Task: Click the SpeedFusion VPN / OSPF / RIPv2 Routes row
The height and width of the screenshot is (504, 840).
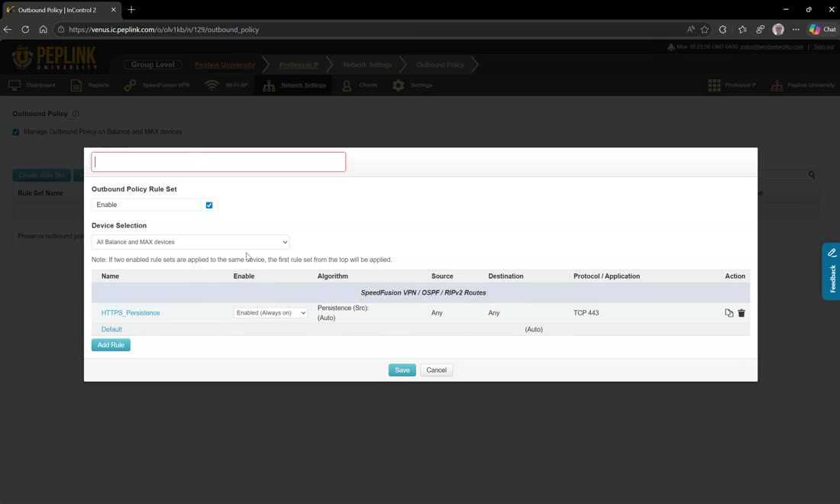Action: pyautogui.click(x=421, y=292)
